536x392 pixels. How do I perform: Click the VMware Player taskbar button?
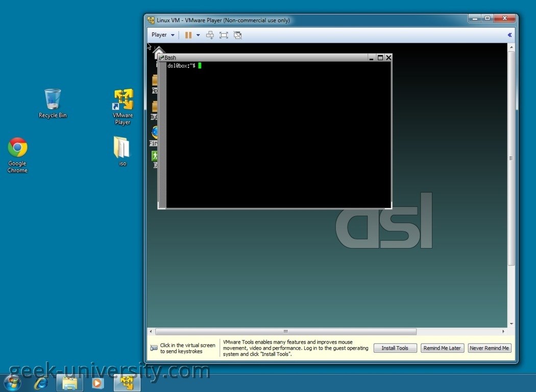[127, 383]
